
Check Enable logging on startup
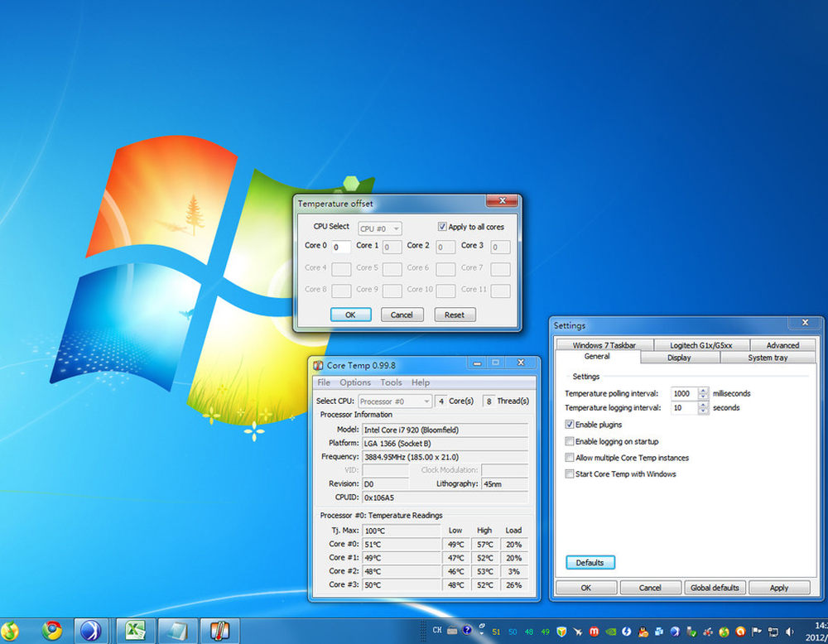tap(570, 440)
